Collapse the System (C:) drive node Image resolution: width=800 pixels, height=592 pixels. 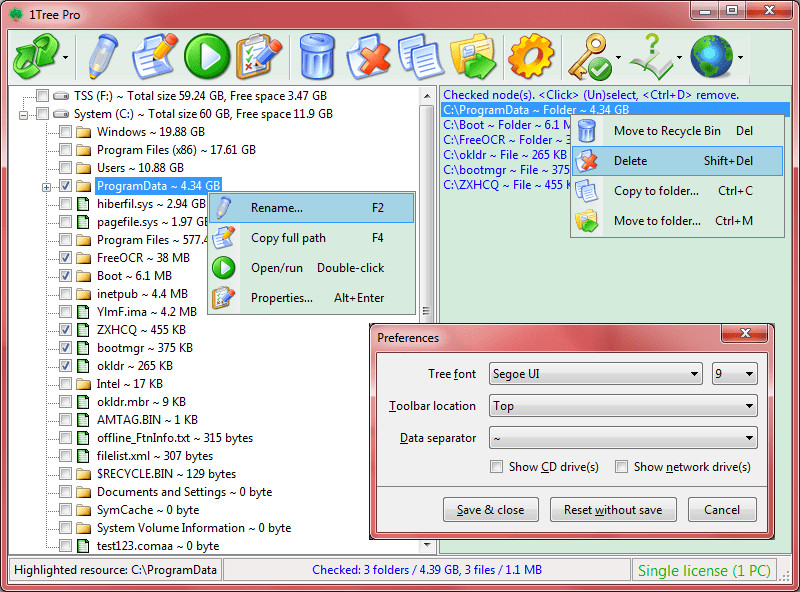(x=23, y=115)
